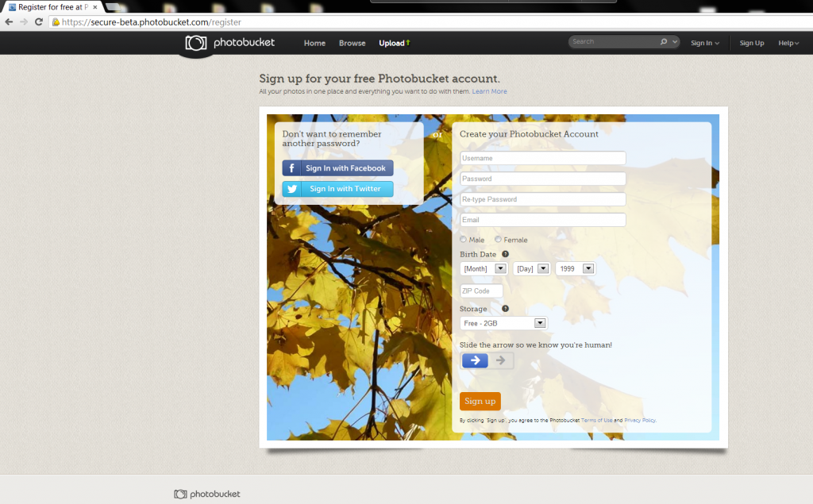The height and width of the screenshot is (504, 813).
Task: Click the Photobucket camera logo in header
Action: click(x=196, y=43)
